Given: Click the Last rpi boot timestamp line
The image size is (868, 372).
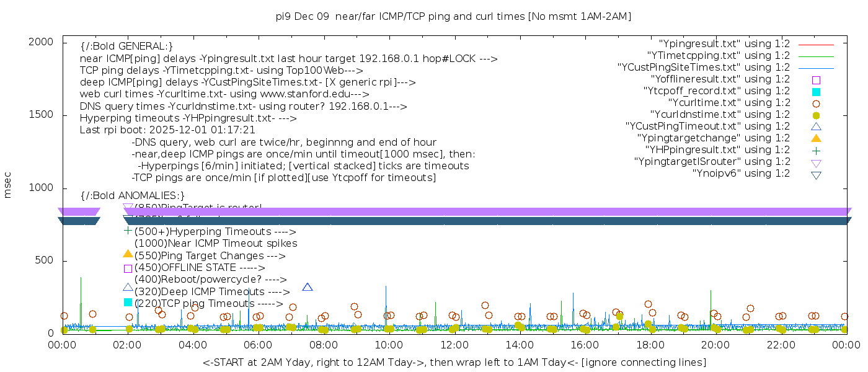Looking at the screenshot, I should 167,130.
